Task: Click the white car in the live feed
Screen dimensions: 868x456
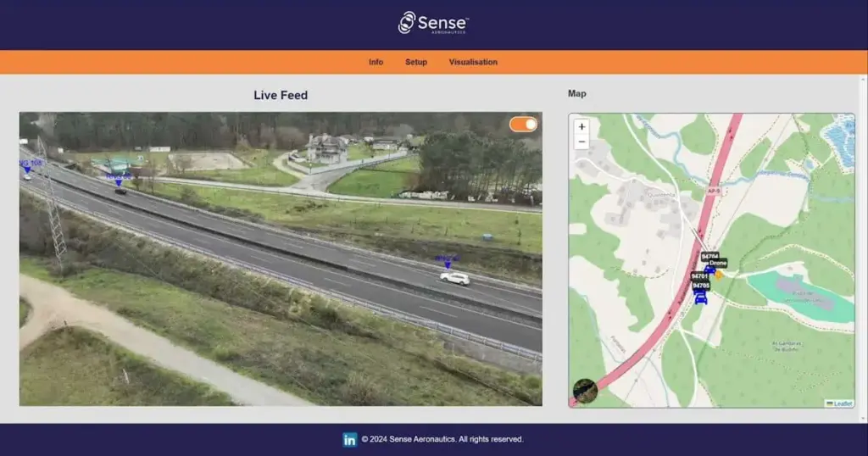Action: coord(454,277)
